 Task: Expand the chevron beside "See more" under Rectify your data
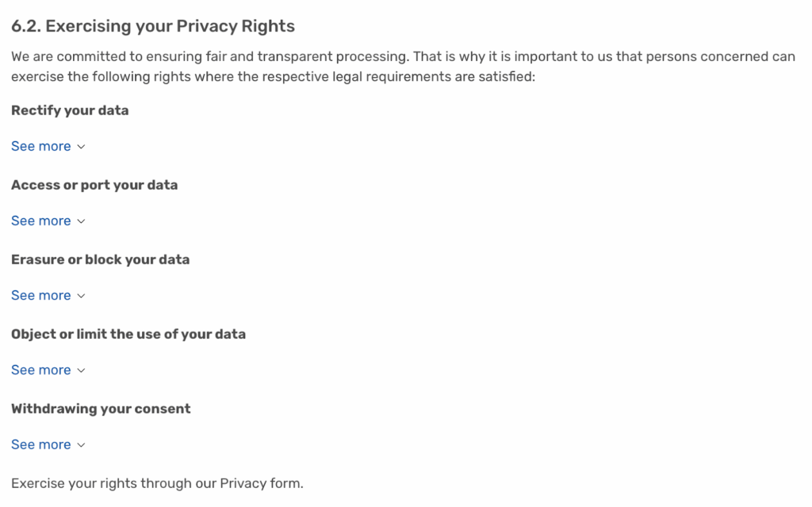click(82, 146)
